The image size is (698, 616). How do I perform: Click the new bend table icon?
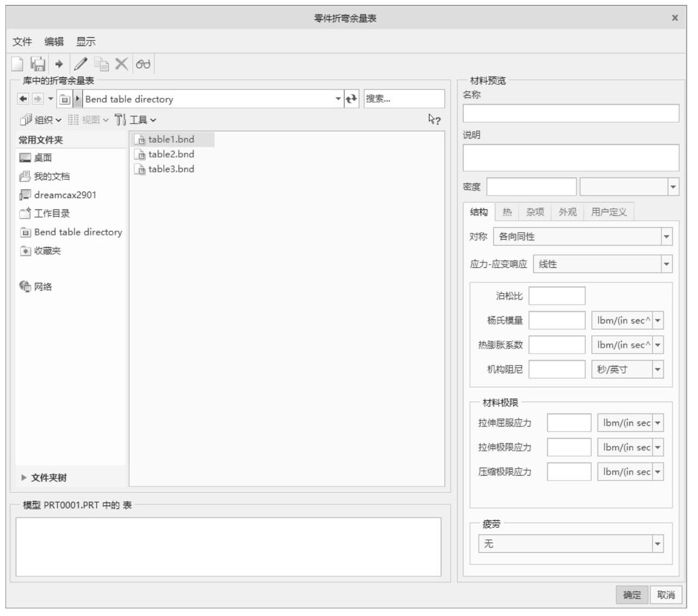(x=18, y=64)
